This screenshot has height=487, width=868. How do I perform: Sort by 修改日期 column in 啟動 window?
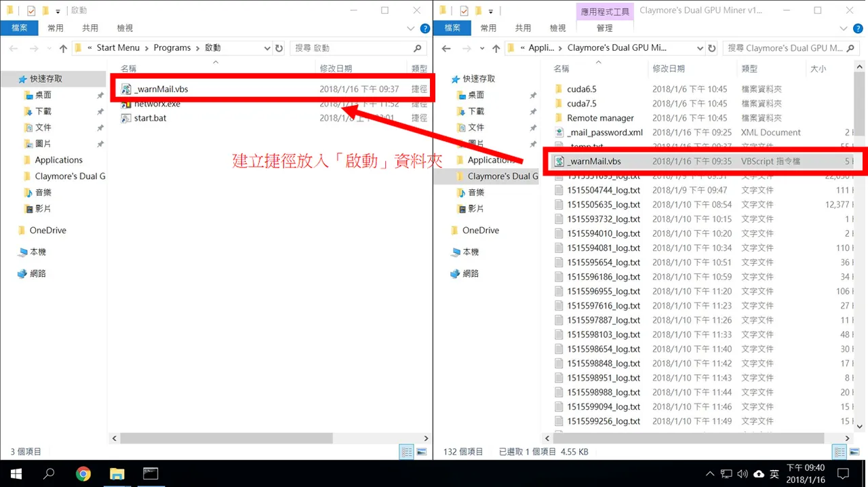point(336,69)
